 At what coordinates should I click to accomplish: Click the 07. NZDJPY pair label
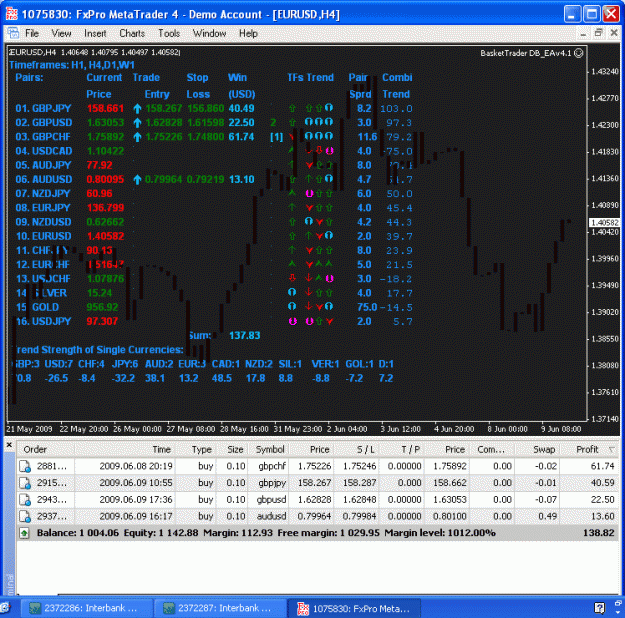pos(43,193)
